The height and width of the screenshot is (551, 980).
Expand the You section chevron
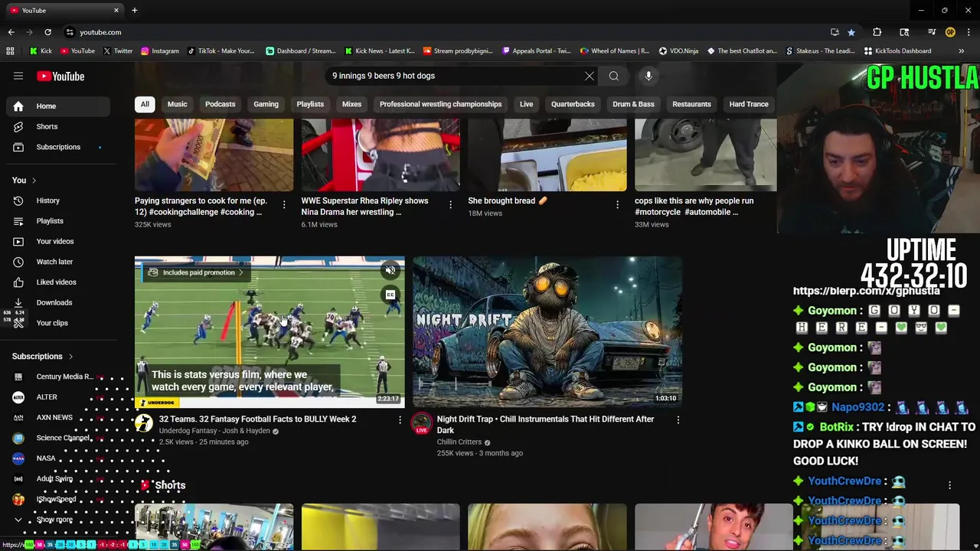[34, 181]
